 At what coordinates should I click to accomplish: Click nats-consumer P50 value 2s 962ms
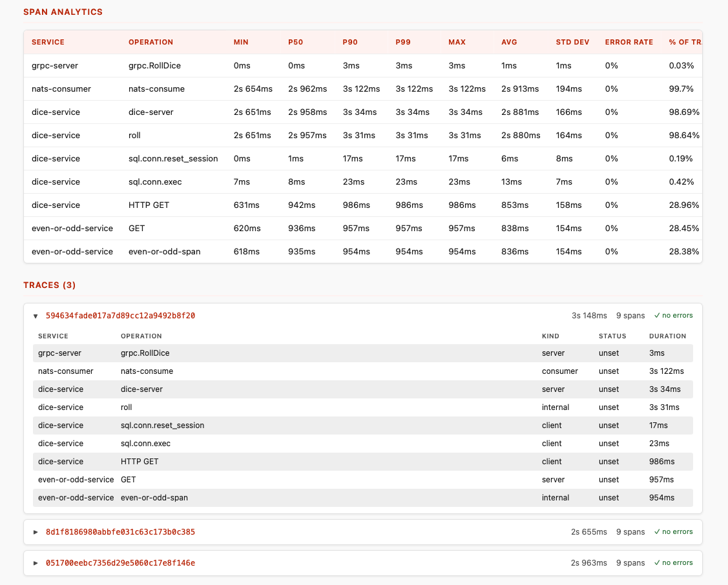tap(307, 88)
